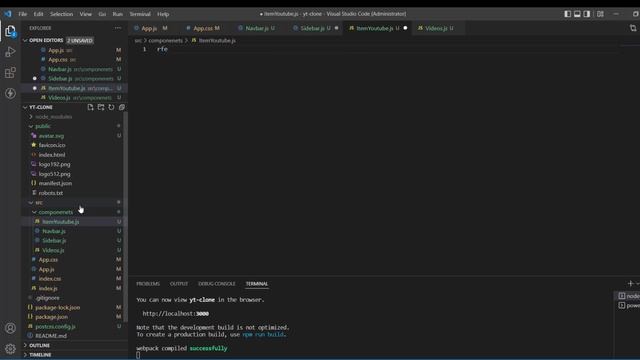The image size is (640, 360).
Task: Open the Thunder Client lightning icon
Action: coord(10,93)
